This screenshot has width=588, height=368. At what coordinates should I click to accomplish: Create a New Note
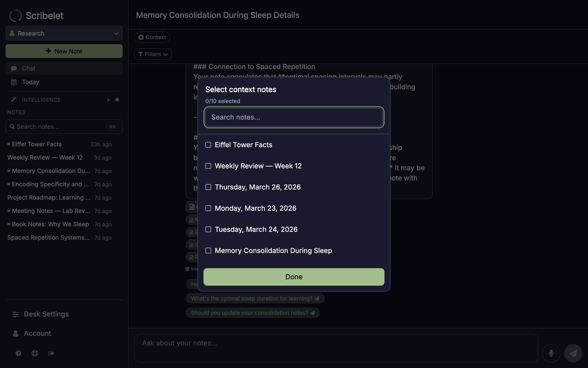(64, 51)
